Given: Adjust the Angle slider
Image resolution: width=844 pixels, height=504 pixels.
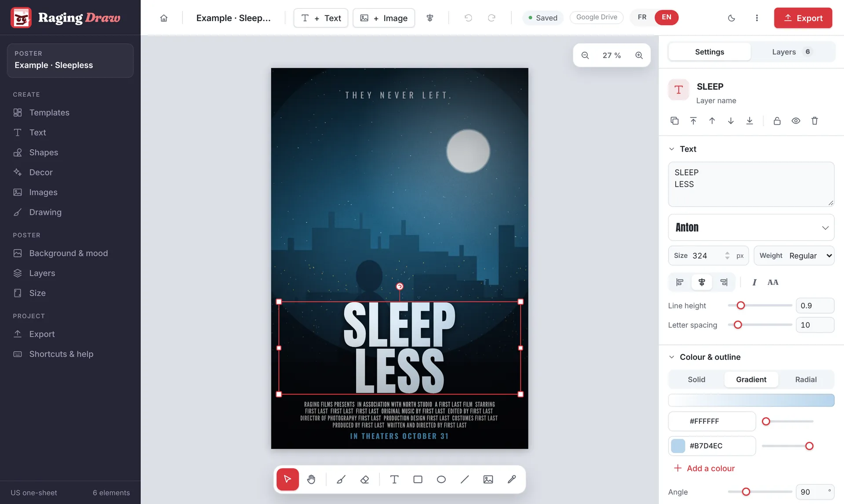Looking at the screenshot, I should [x=760, y=492].
